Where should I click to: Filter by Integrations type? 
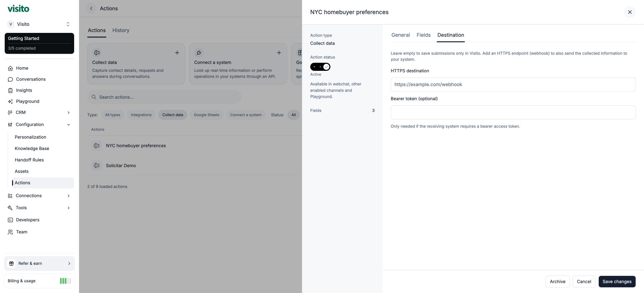141,115
